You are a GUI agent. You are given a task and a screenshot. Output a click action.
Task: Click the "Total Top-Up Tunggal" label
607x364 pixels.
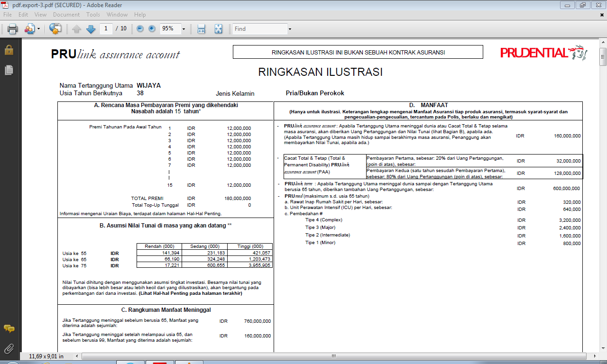tap(155, 205)
